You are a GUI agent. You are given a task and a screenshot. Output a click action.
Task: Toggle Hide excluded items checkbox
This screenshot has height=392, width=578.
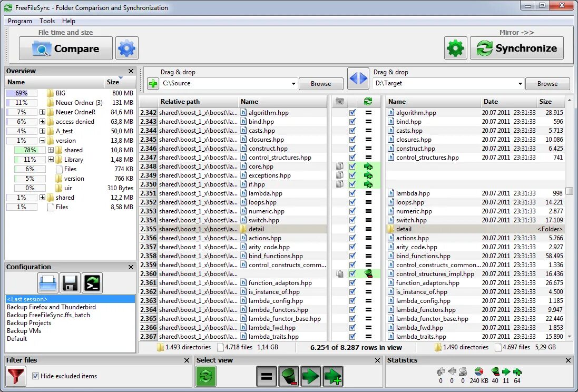point(35,376)
